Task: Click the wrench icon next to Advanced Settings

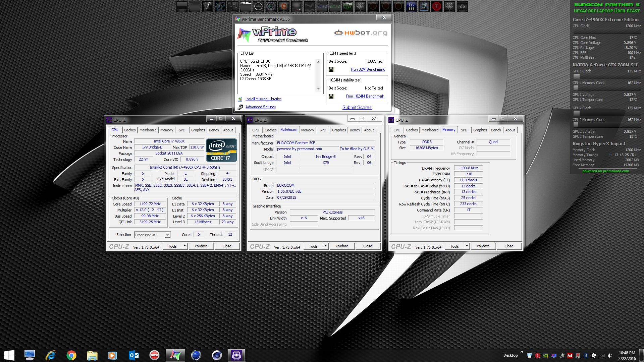Action: pyautogui.click(x=240, y=107)
